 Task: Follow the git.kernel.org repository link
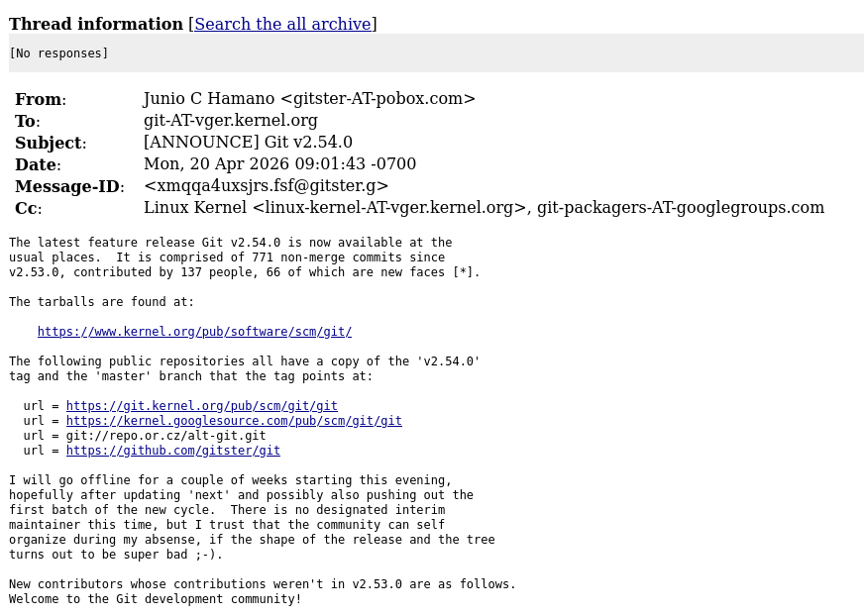click(x=201, y=406)
